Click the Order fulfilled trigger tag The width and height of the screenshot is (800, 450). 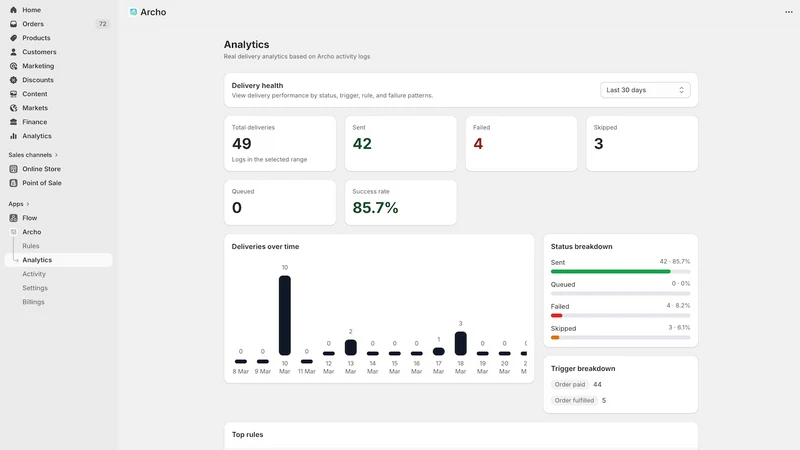pos(574,401)
